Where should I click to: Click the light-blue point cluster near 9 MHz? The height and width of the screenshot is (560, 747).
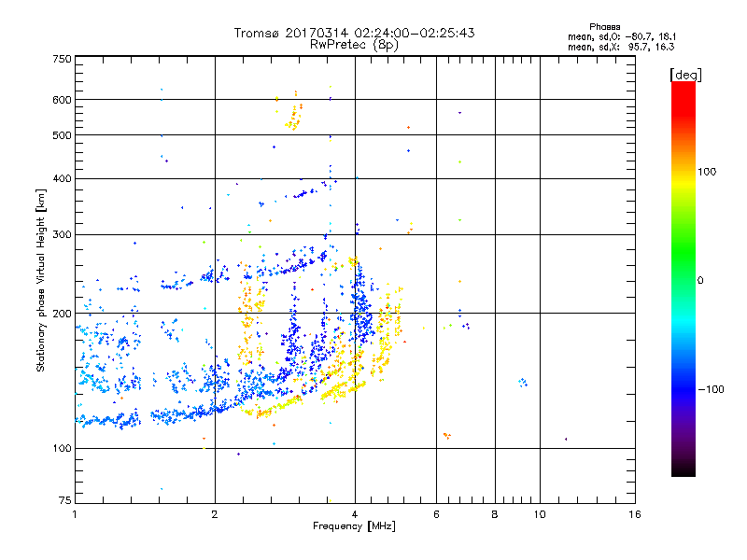click(x=523, y=382)
